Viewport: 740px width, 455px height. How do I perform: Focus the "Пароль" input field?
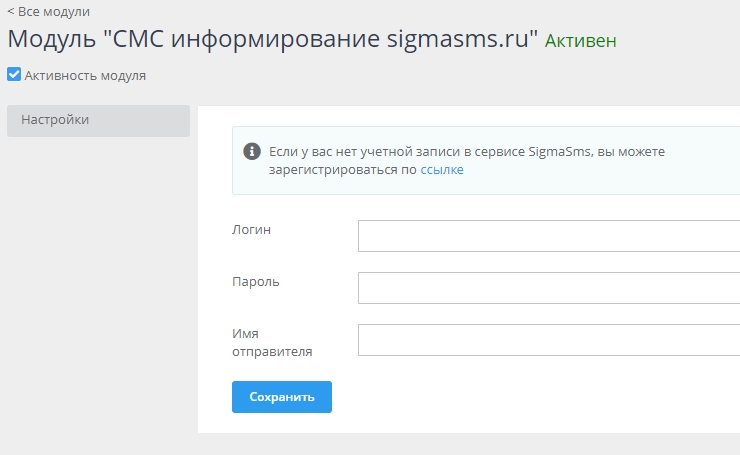[548, 288]
